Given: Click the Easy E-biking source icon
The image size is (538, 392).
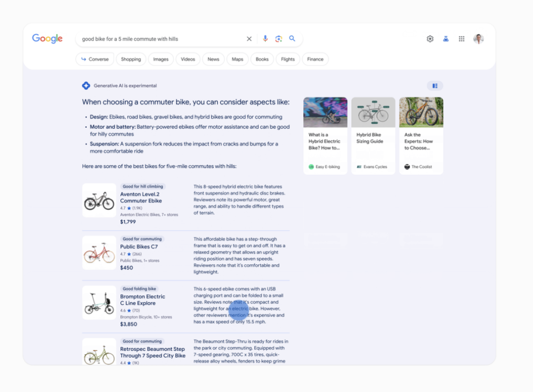Looking at the screenshot, I should [311, 167].
